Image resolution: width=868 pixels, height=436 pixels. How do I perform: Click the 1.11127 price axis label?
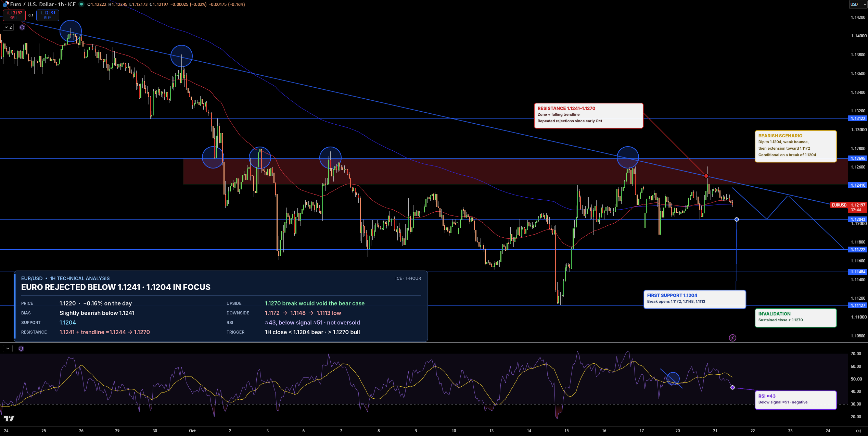pyautogui.click(x=858, y=306)
